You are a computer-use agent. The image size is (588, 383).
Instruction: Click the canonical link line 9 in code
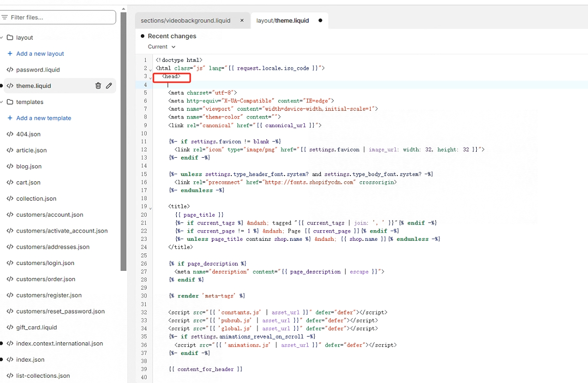click(x=245, y=125)
